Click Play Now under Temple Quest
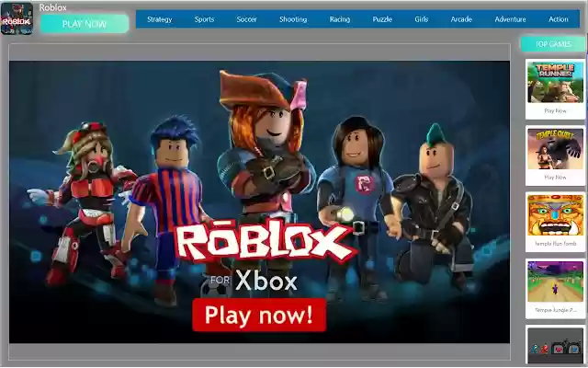This screenshot has width=588, height=368. (x=555, y=178)
